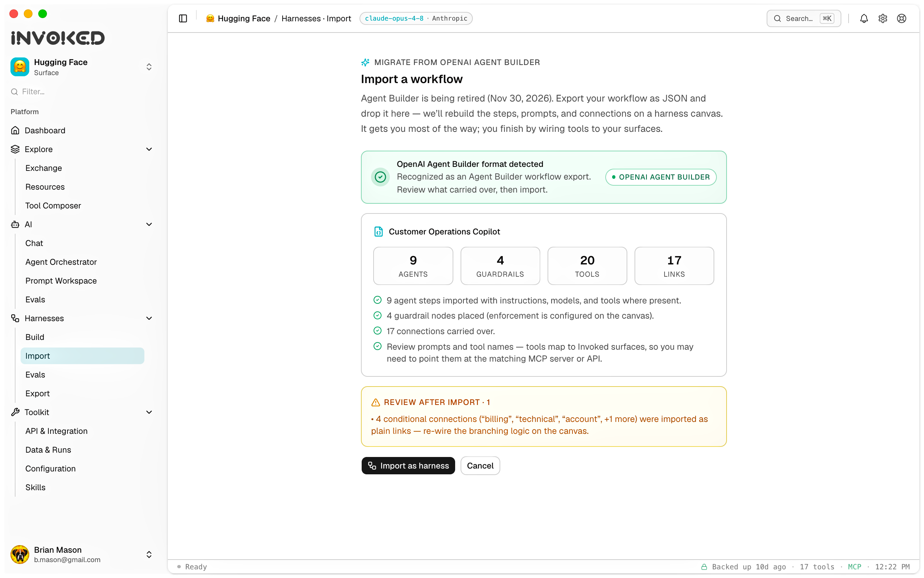Click the Toolkit wrench icon
This screenshot has width=924, height=578.
coord(15,412)
